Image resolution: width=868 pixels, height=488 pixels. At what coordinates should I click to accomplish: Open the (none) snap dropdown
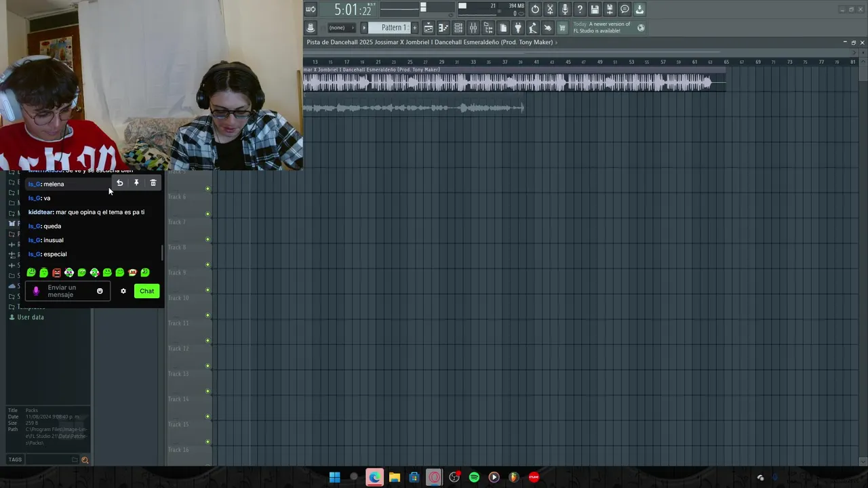click(x=341, y=28)
